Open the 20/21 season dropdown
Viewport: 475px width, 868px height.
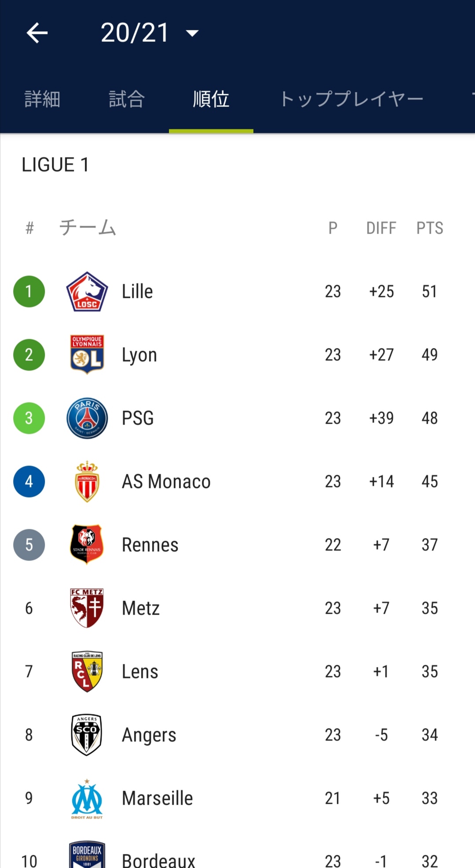150,33
